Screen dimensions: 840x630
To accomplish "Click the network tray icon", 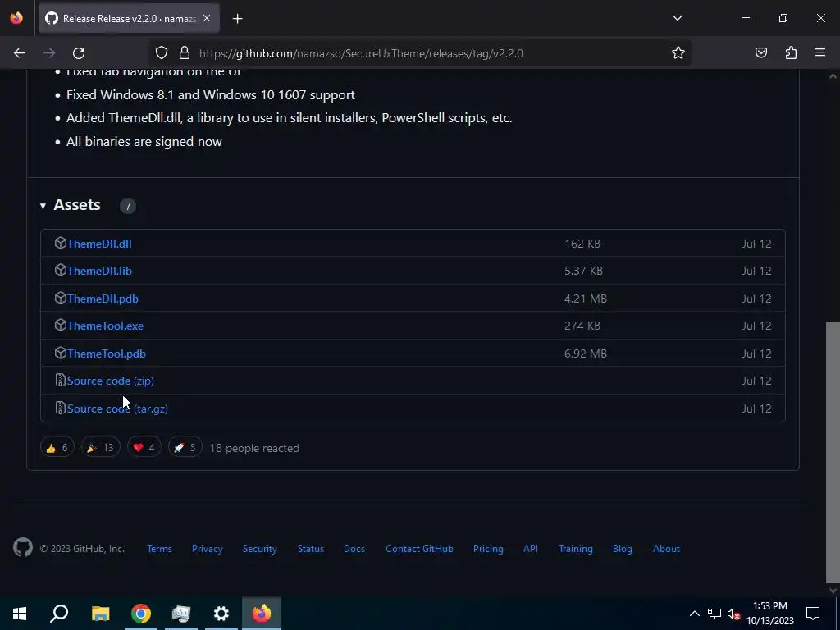I will (x=714, y=614).
